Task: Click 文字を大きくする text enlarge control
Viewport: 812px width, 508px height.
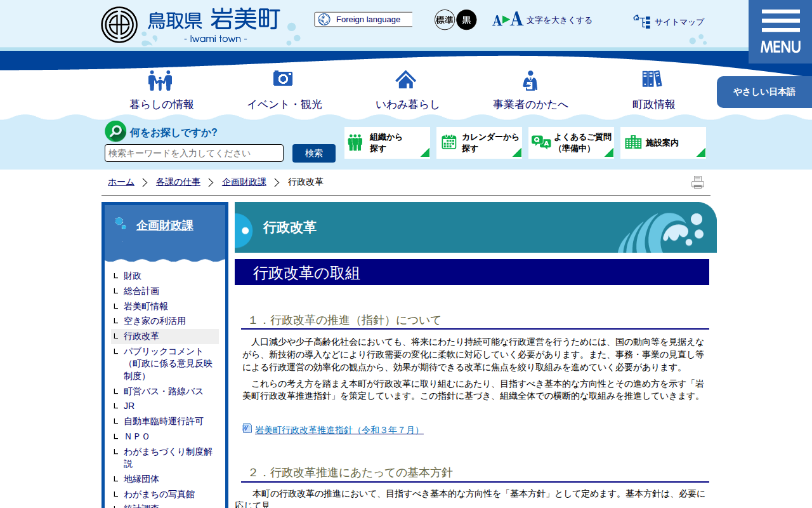Action: click(x=542, y=20)
